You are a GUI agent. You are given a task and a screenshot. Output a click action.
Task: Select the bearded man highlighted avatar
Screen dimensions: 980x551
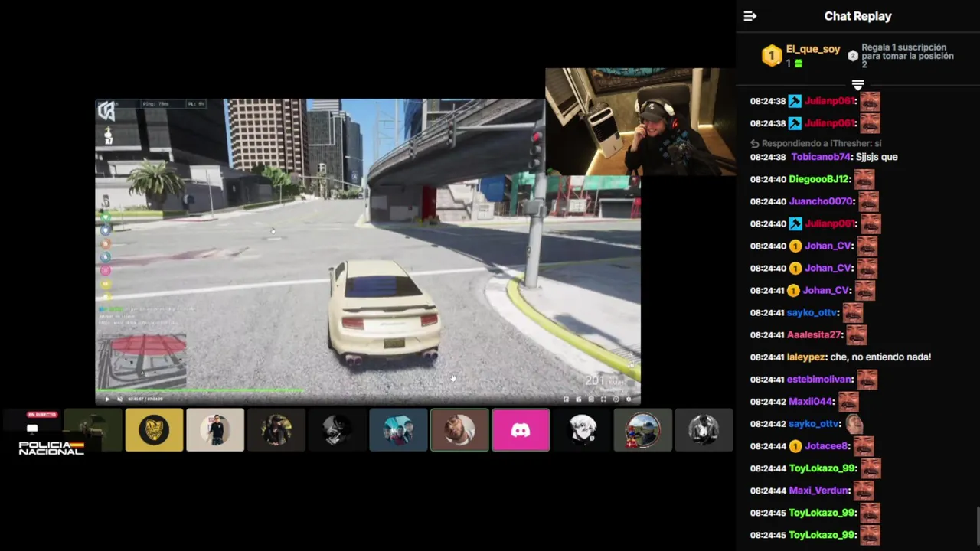pos(459,430)
